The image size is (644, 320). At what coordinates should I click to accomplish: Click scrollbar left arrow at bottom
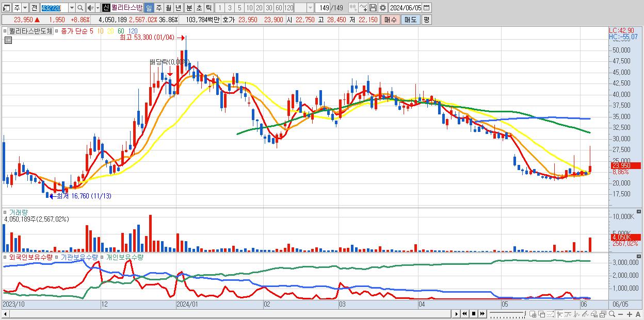[x=6, y=314]
